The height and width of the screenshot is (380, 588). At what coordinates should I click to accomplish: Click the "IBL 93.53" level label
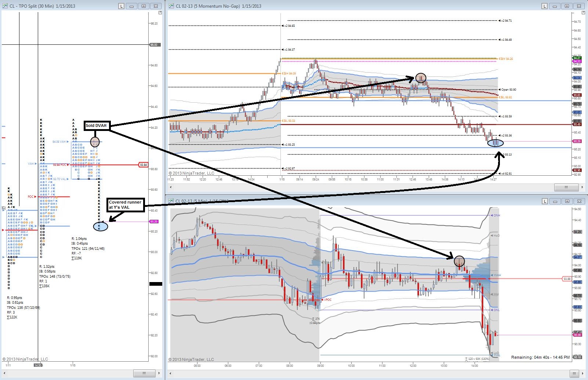click(289, 121)
